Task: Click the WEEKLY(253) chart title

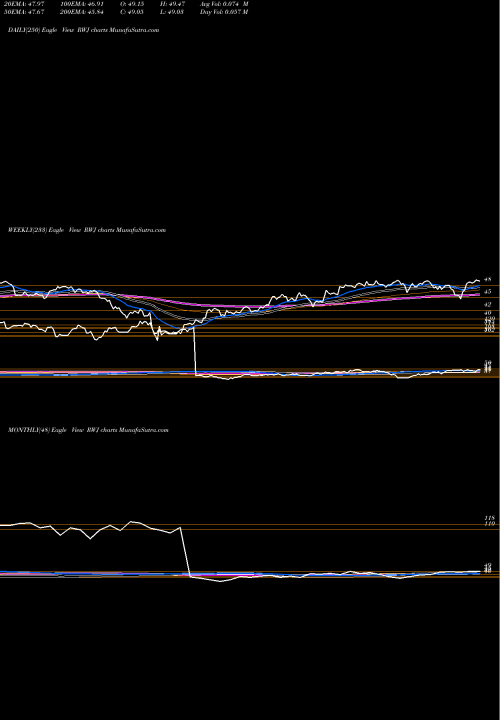Action: (x=87, y=230)
